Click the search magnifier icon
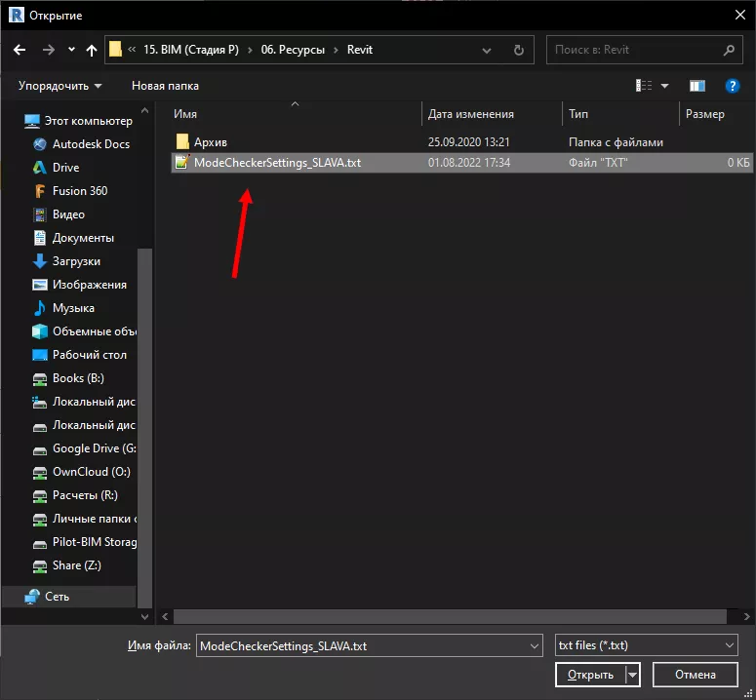 [729, 50]
